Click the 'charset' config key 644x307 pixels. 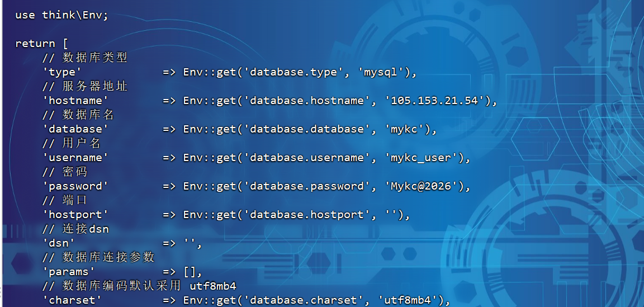72,300
